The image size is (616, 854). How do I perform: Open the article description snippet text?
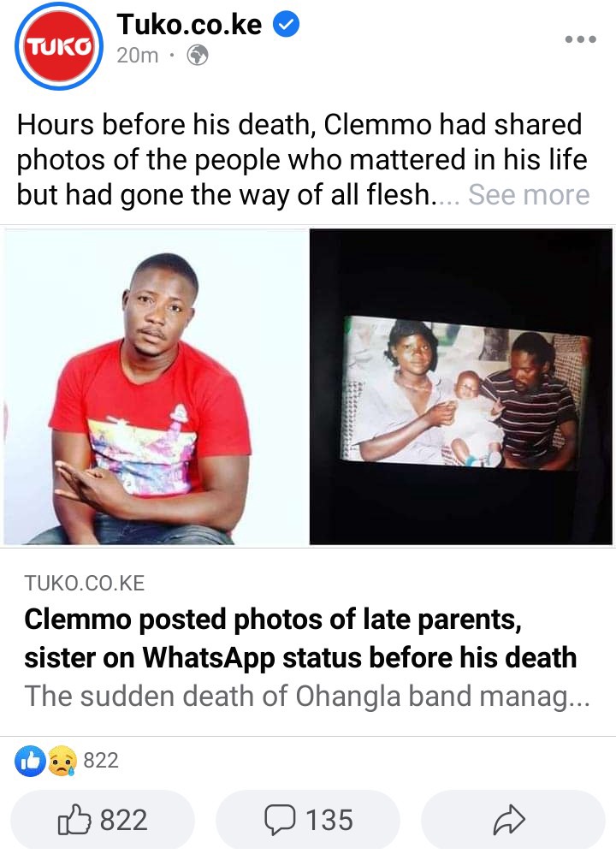pyautogui.click(x=307, y=696)
